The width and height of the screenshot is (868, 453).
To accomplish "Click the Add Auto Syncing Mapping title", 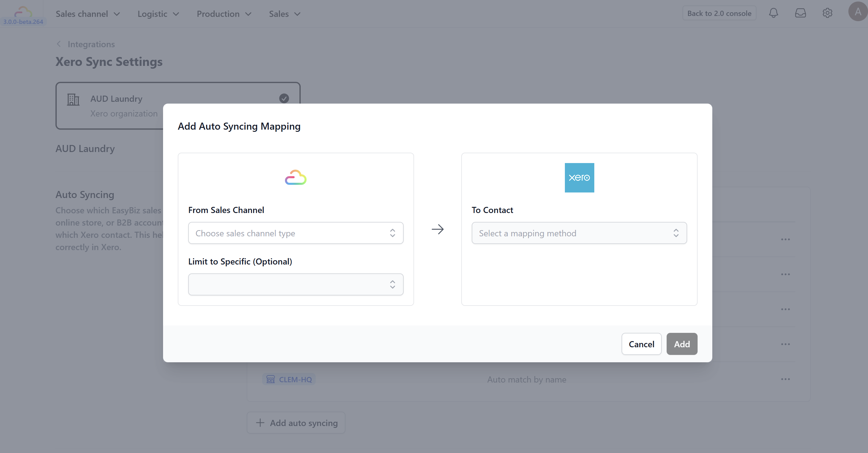I will pyautogui.click(x=239, y=126).
